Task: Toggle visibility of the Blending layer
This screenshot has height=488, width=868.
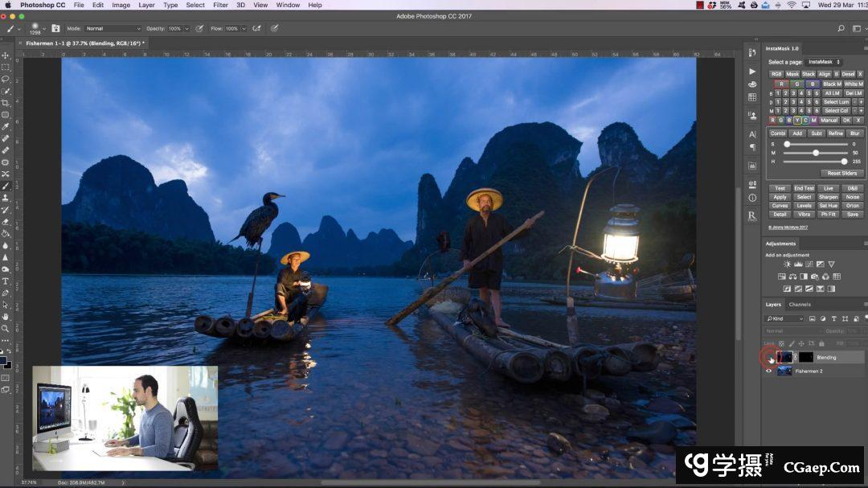Action: (x=769, y=357)
